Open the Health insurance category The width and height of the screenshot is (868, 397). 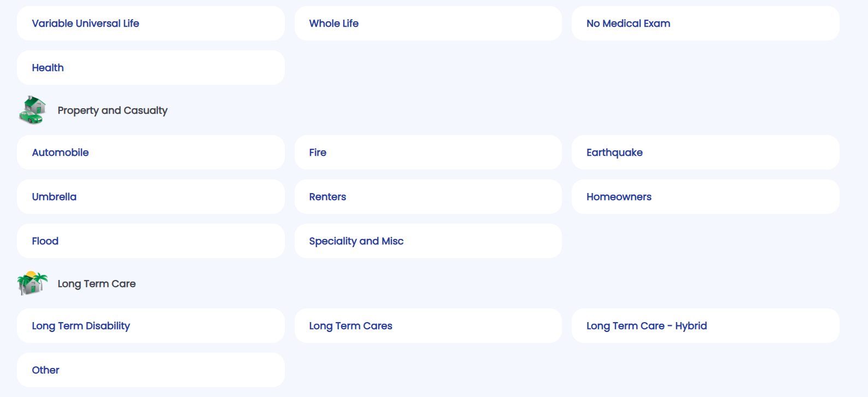[x=150, y=68]
